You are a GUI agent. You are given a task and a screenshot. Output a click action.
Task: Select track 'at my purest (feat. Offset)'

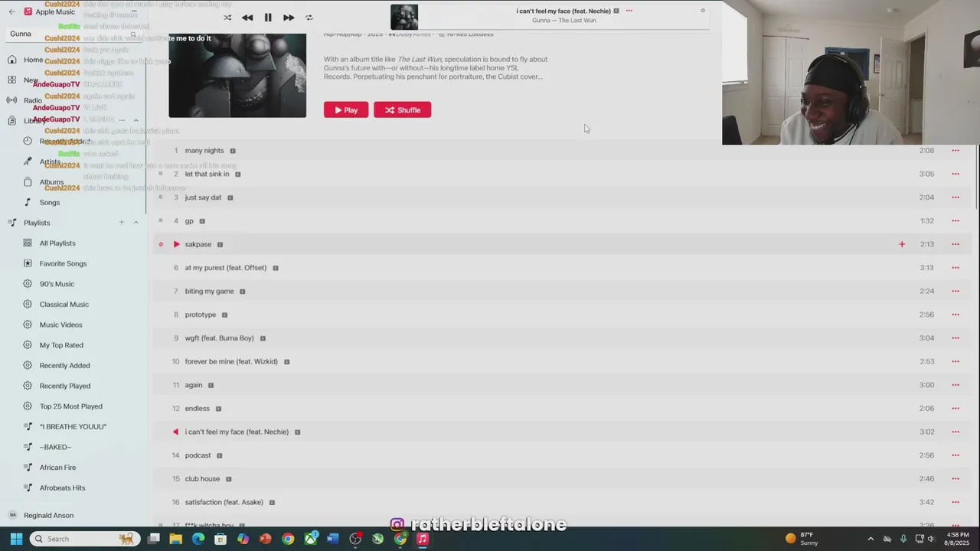point(226,268)
